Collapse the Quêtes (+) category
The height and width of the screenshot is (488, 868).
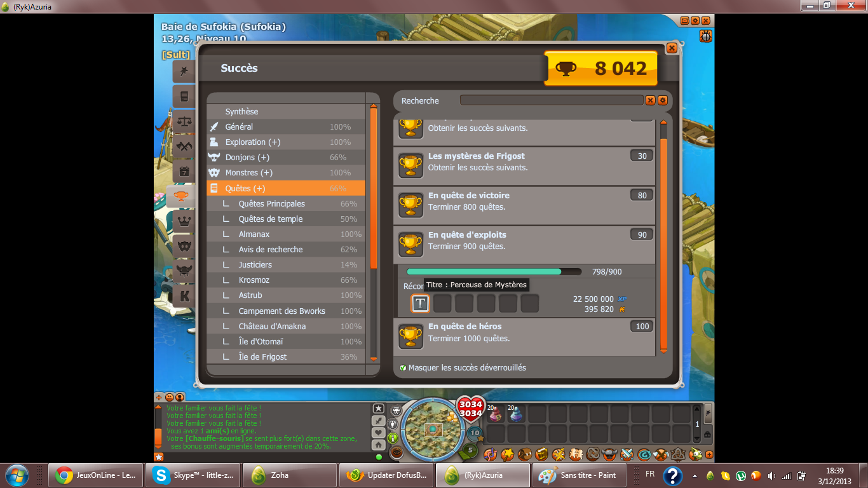coord(286,188)
